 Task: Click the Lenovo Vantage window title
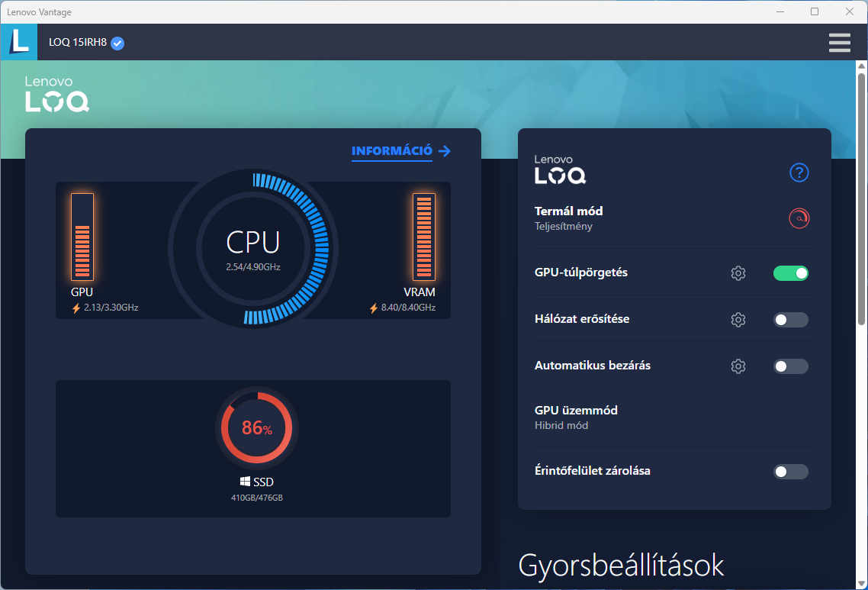[40, 12]
